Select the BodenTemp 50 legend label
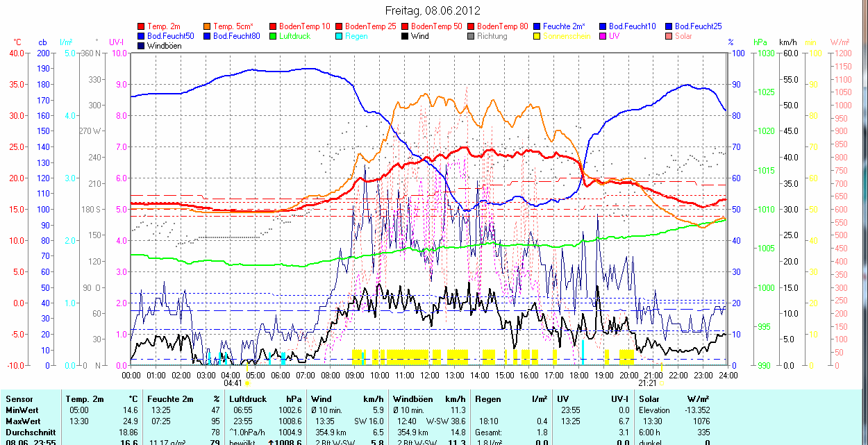The width and height of the screenshot is (868, 445). tap(437, 26)
